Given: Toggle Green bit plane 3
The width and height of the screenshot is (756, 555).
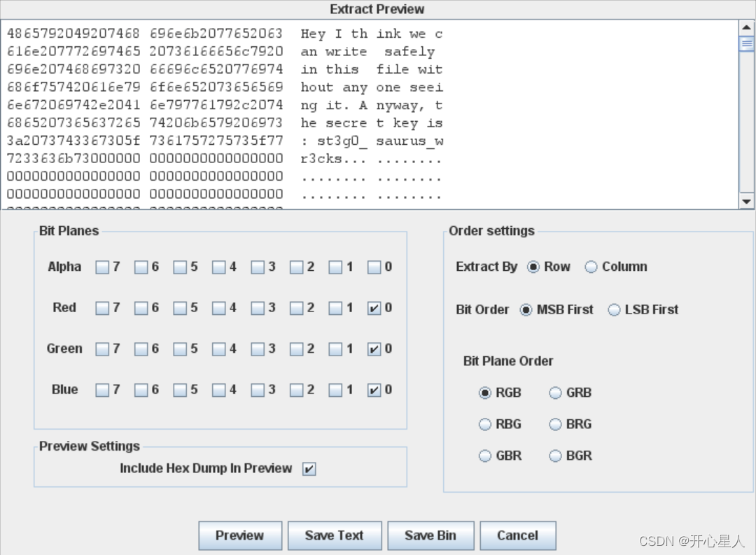Looking at the screenshot, I should [258, 349].
